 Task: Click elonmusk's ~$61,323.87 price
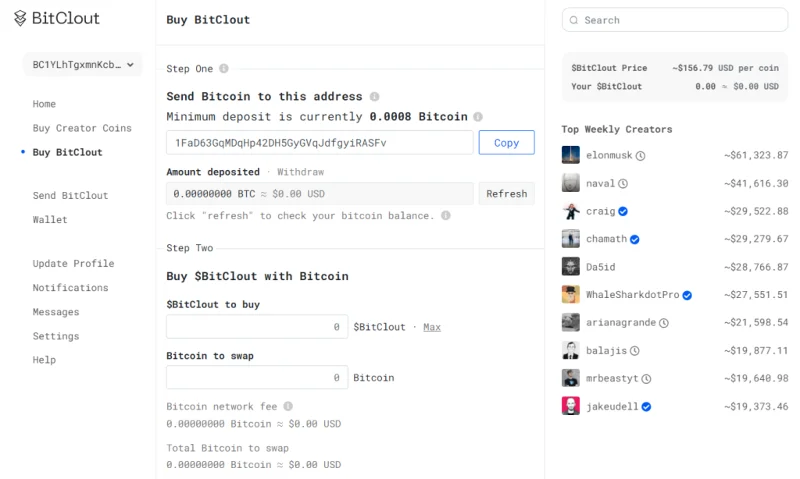coord(756,155)
